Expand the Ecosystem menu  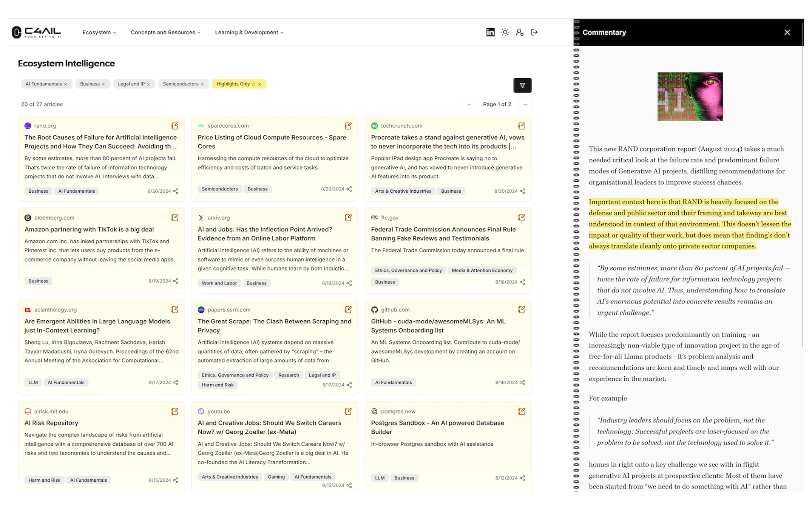(99, 32)
